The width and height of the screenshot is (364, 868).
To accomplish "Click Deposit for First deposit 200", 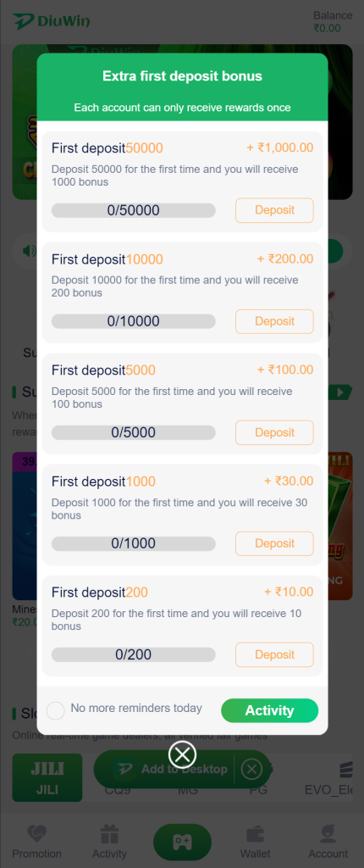I will (274, 654).
